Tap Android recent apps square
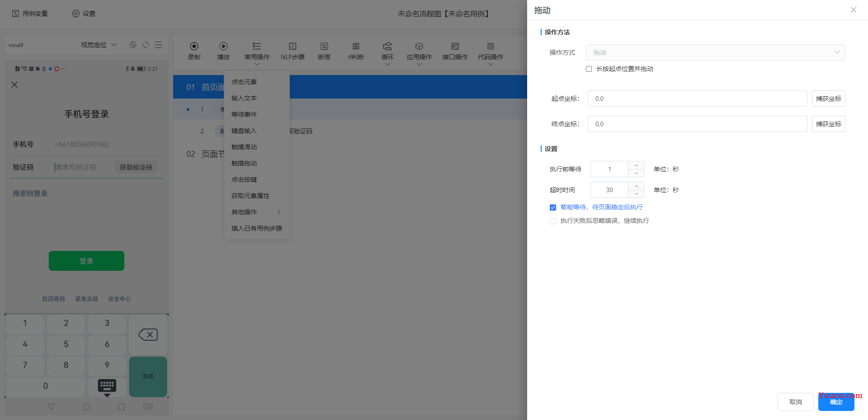Image resolution: width=868 pixels, height=420 pixels. [x=121, y=406]
